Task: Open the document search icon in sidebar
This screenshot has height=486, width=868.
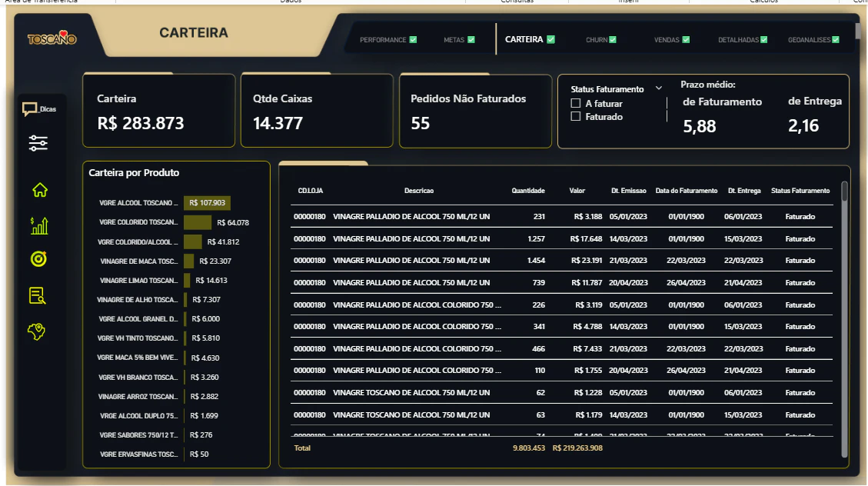Action: tap(37, 295)
